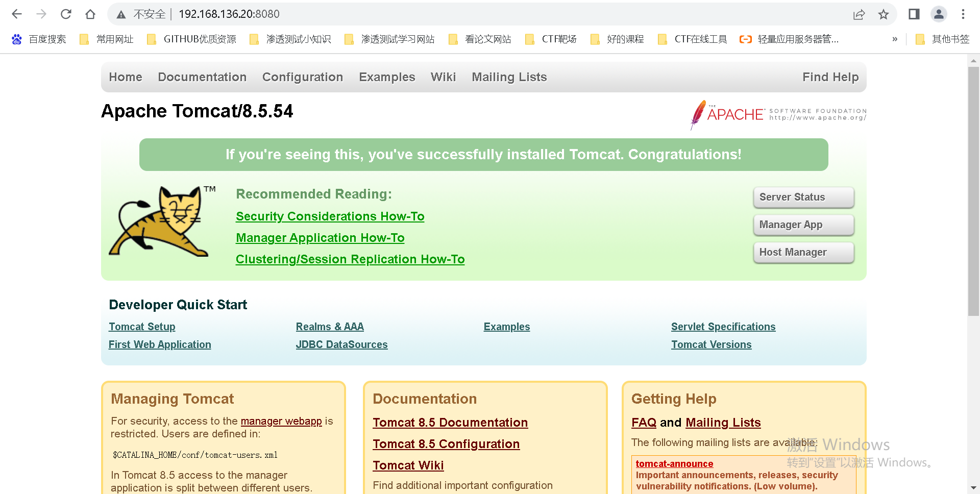The height and width of the screenshot is (494, 980).
Task: Open Chrome three-dot menu
Action: pos(963,14)
